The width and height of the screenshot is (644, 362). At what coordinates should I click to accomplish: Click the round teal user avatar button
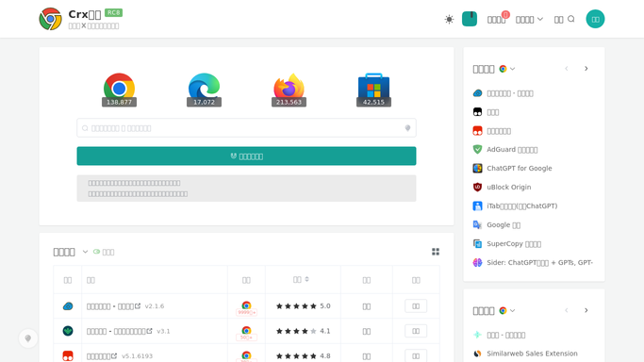595,19
